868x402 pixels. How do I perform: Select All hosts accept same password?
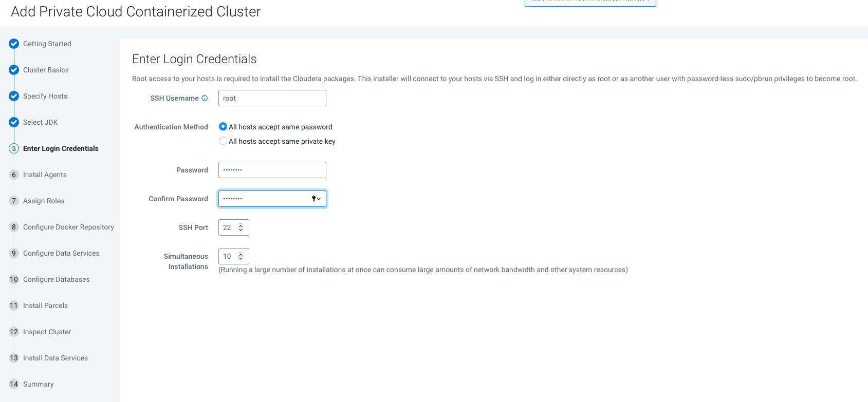point(223,127)
